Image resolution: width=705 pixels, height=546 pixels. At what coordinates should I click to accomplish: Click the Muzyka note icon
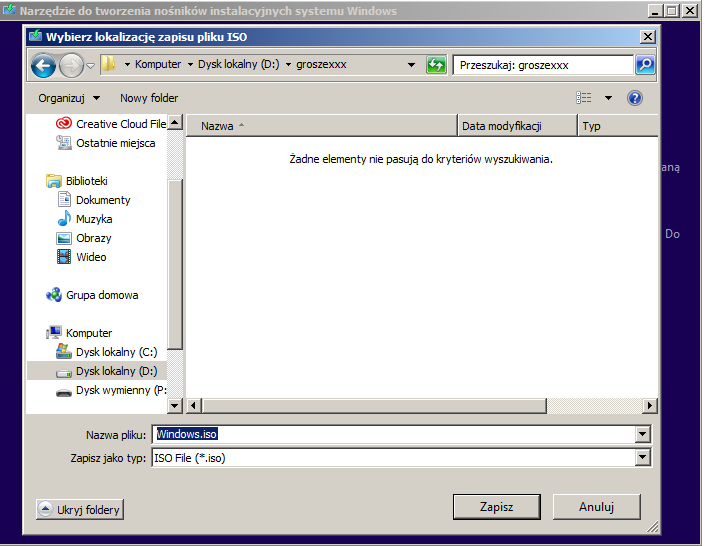pos(64,219)
